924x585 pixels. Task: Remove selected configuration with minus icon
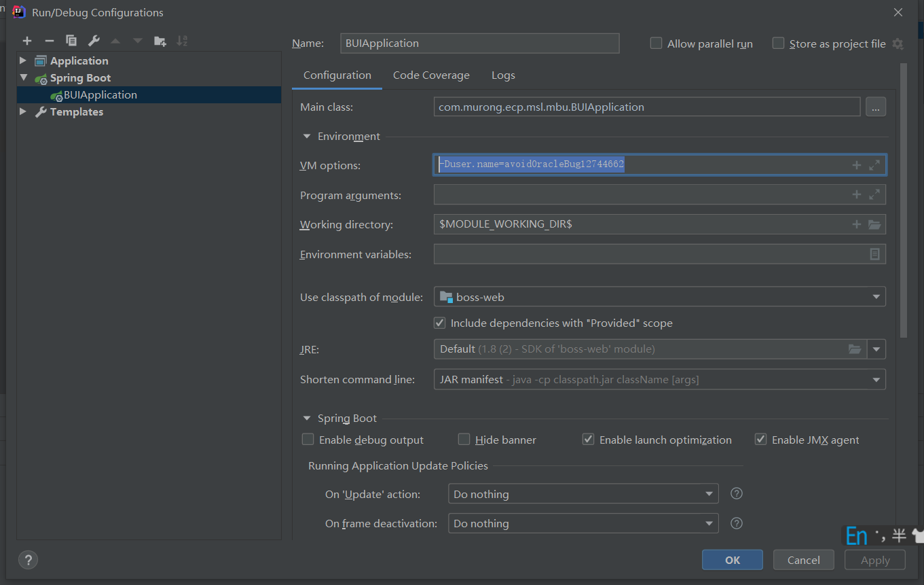pyautogui.click(x=49, y=41)
